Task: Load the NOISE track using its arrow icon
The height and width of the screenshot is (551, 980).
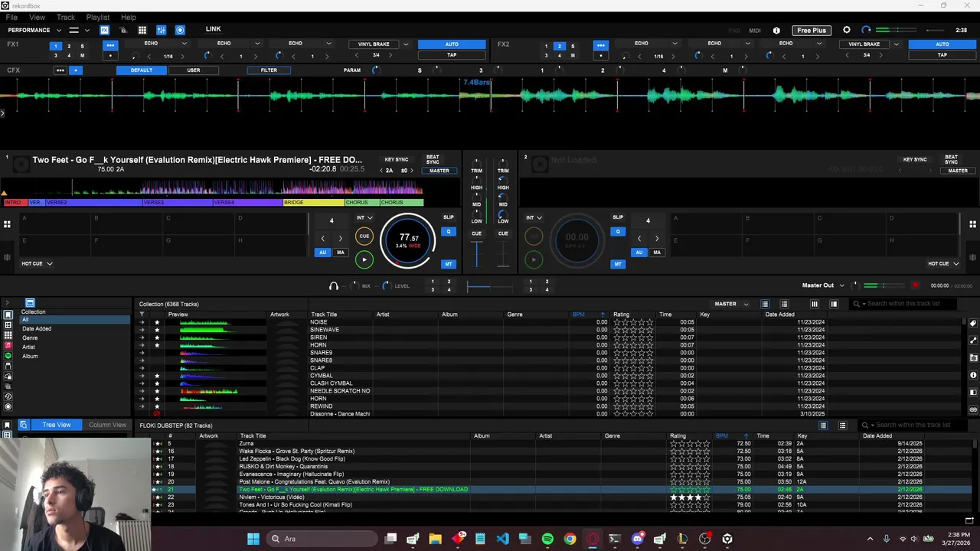Action: 142,322
